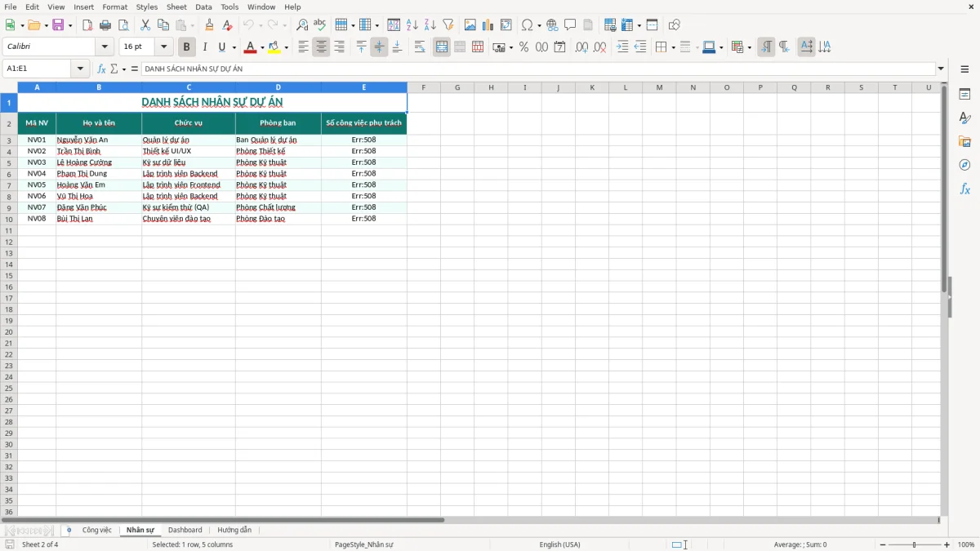Toggle center horizontal alignment
Viewport: 980px width, 551px height.
[321, 47]
